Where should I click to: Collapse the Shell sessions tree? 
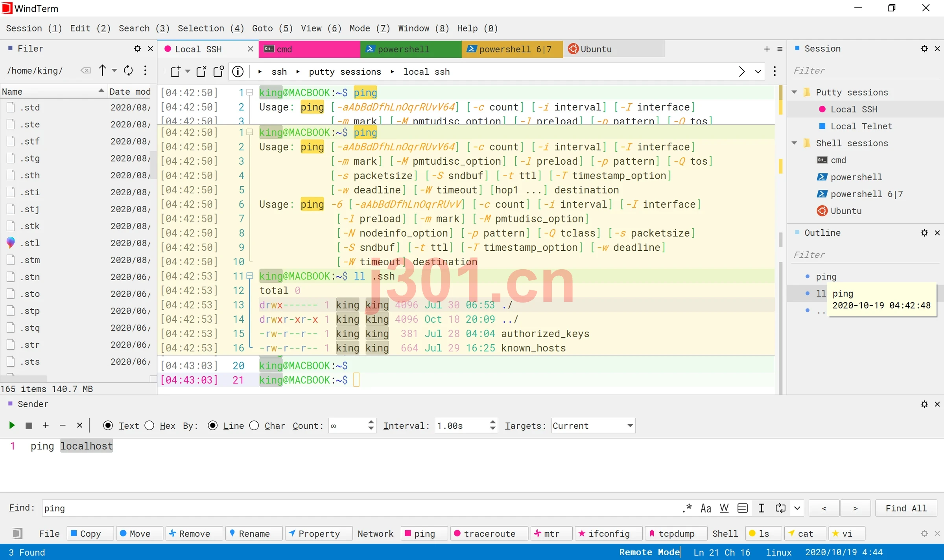(795, 143)
